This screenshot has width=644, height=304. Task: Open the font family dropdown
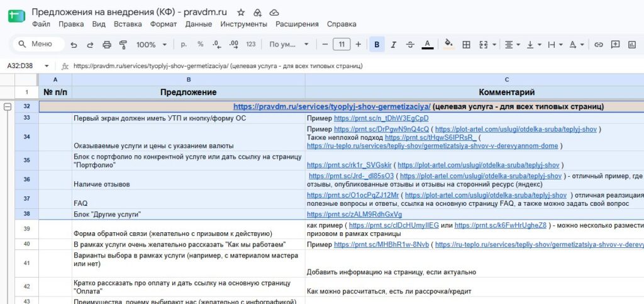[x=289, y=44]
